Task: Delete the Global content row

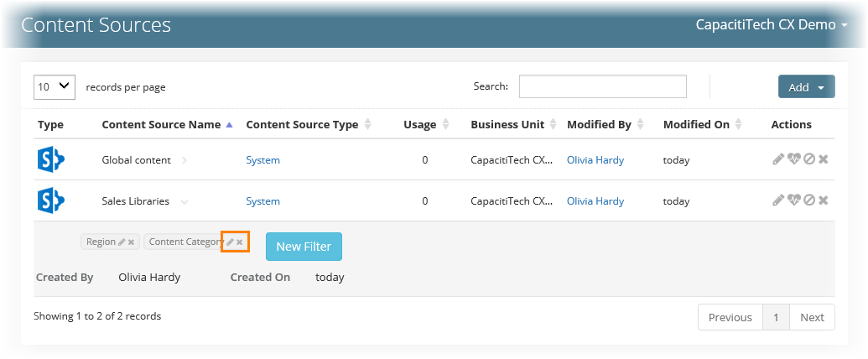Action: [824, 159]
